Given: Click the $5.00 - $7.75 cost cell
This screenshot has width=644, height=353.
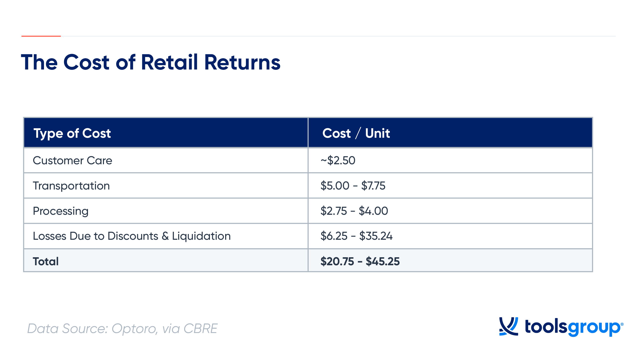Looking at the screenshot, I should coord(450,186).
